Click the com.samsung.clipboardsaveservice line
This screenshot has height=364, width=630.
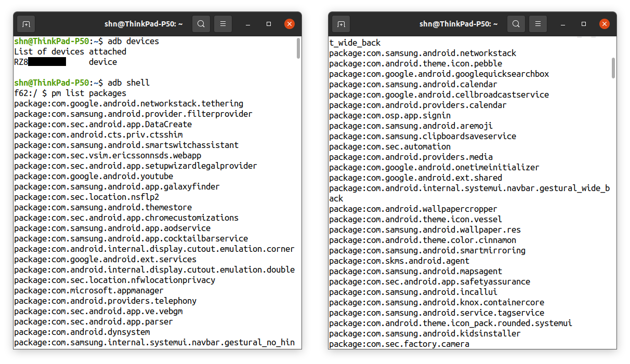(x=423, y=136)
